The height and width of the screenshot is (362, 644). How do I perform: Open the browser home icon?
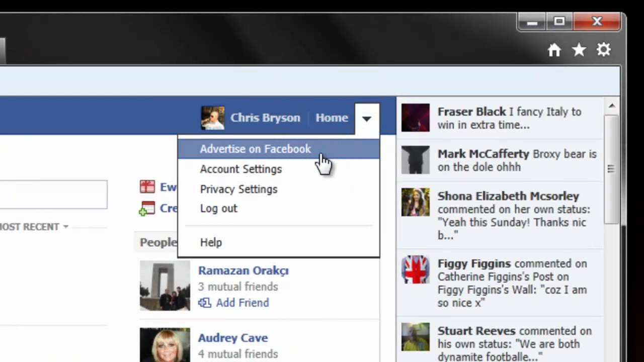pos(554,50)
